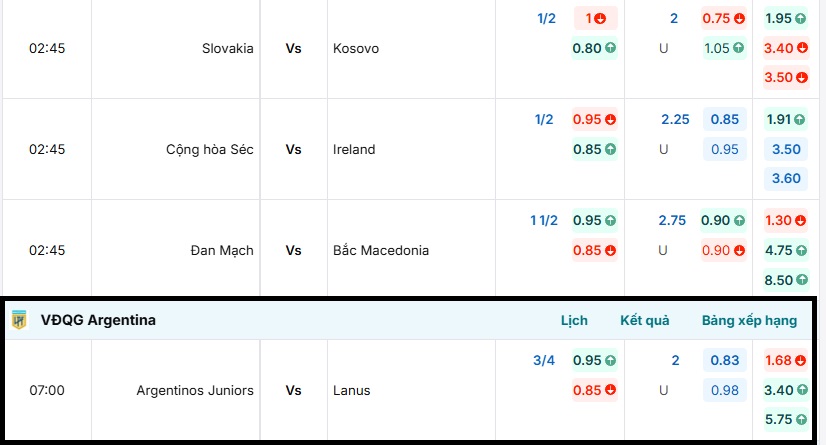826x445 pixels.
Task: Choose Cộng hòa Séc win odds 1.91
Action: 785,119
